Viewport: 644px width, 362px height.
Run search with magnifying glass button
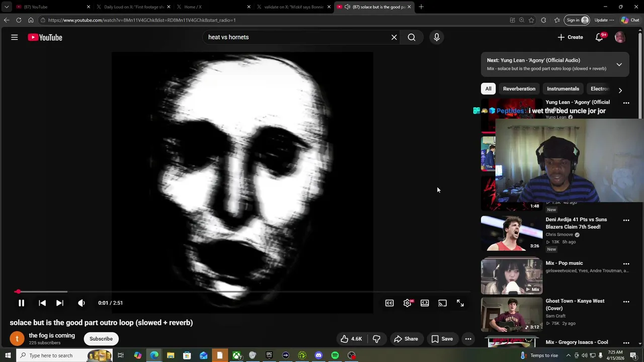coord(412,37)
